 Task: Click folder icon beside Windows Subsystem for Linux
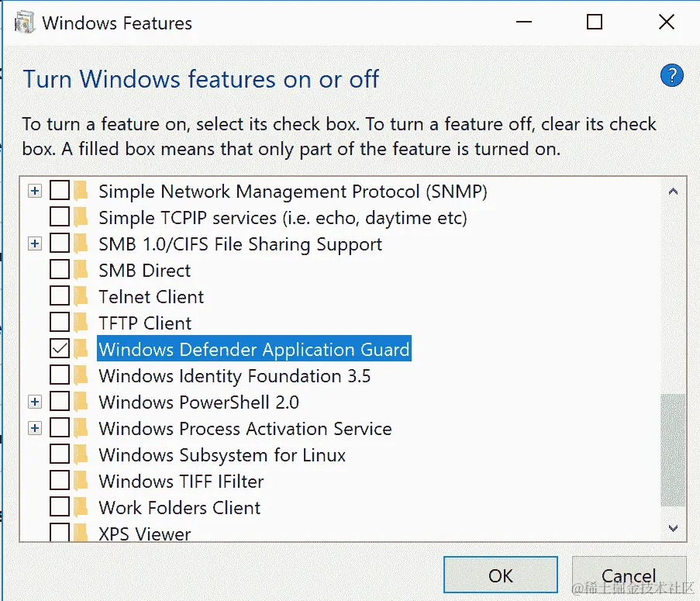point(81,454)
